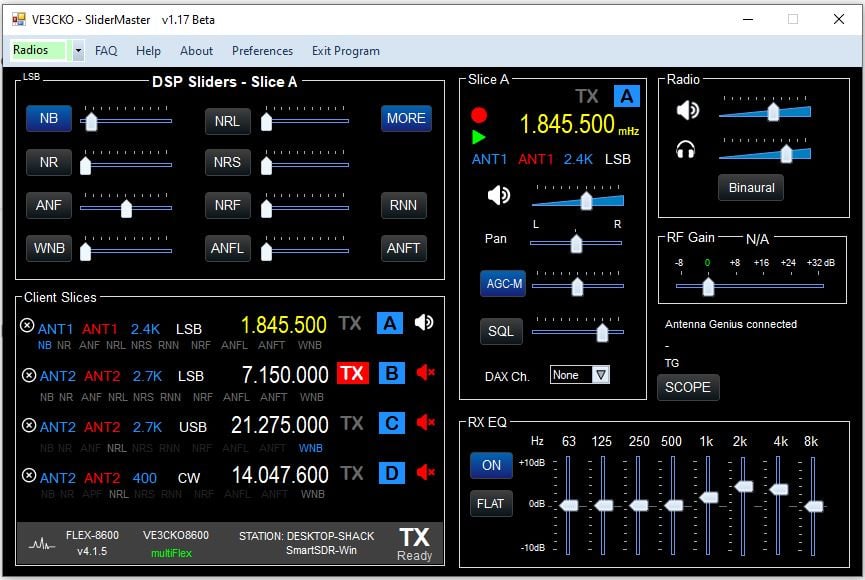Toggle the AGC-M mode button

503,283
